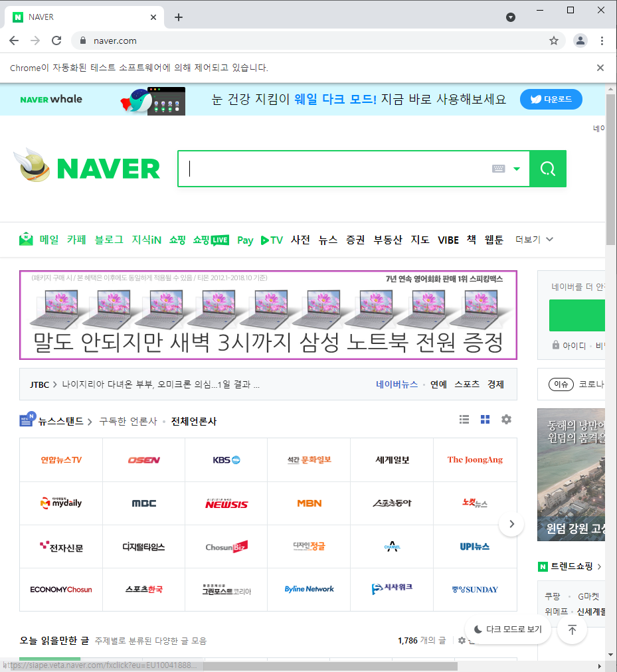
Task: Open 지식iN from the service menu
Action: [146, 240]
